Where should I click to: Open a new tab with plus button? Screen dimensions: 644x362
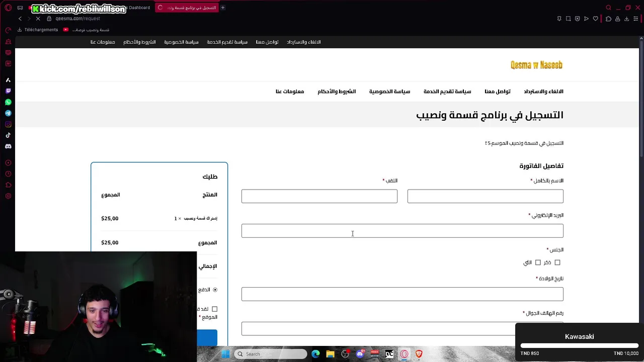(223, 8)
